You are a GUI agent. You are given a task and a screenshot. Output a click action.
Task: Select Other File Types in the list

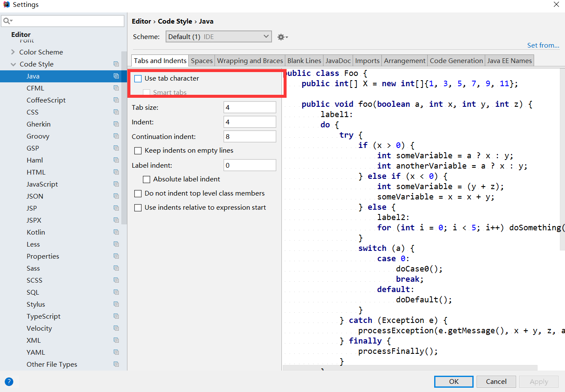[52, 364]
